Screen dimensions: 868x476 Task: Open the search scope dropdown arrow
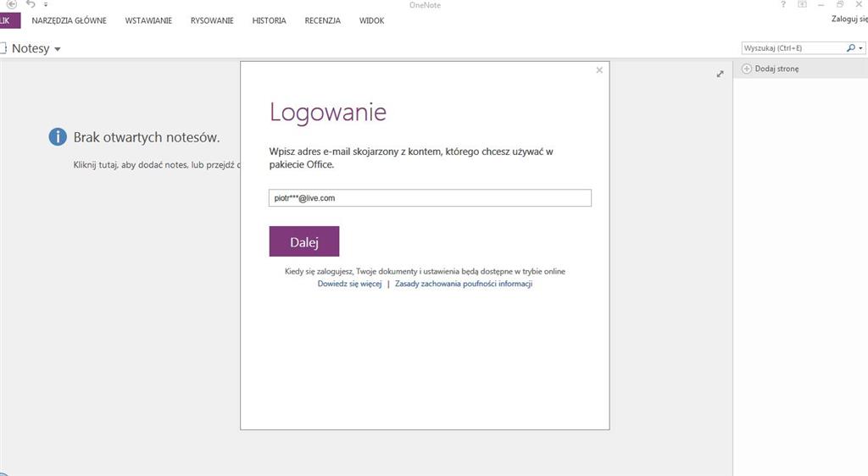coord(861,48)
